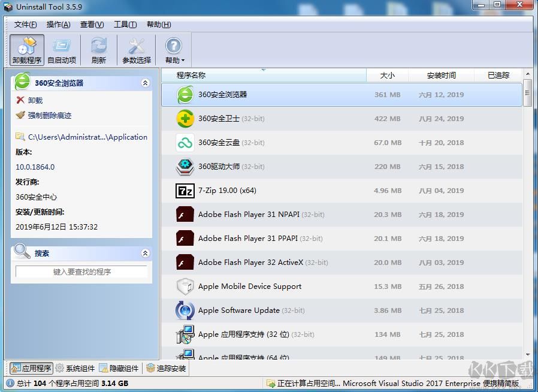Click the folder icon beside the install path
538x392 pixels.
click(x=20, y=137)
